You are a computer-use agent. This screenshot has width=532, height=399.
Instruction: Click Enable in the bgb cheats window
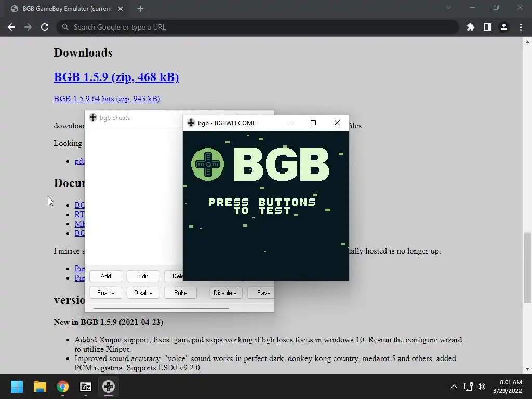click(x=105, y=293)
